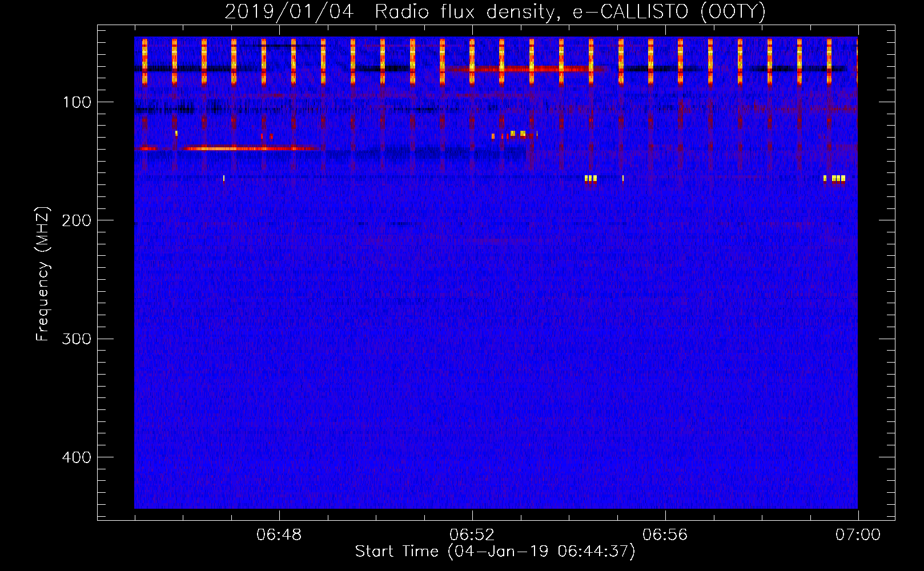
Task: Click the 07:00 time tick label
Action: 858,535
